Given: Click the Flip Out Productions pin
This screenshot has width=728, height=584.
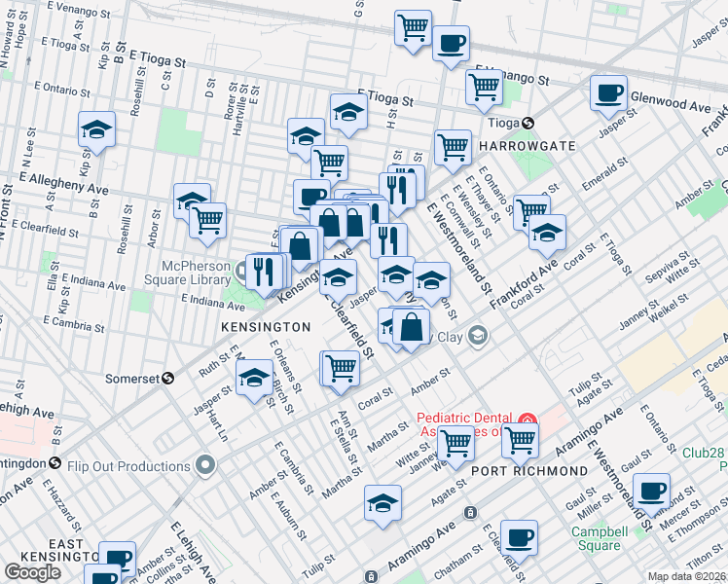Looking at the screenshot, I should pos(205,465).
